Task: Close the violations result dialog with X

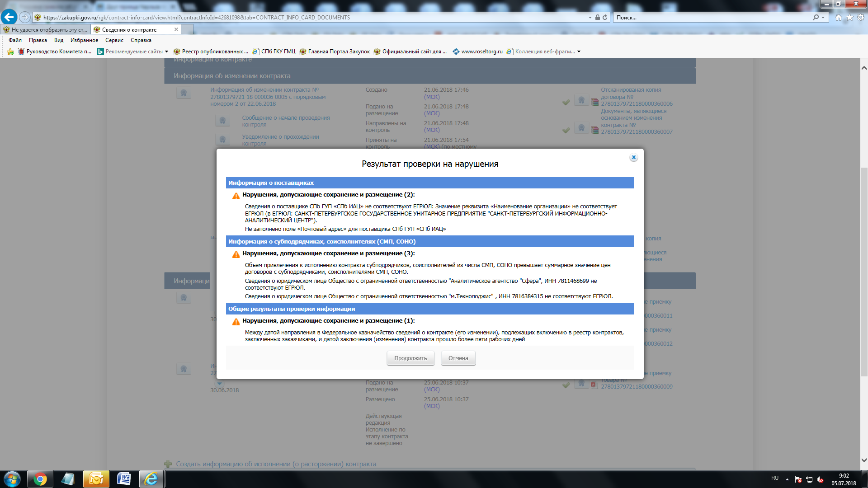Action: pyautogui.click(x=633, y=157)
